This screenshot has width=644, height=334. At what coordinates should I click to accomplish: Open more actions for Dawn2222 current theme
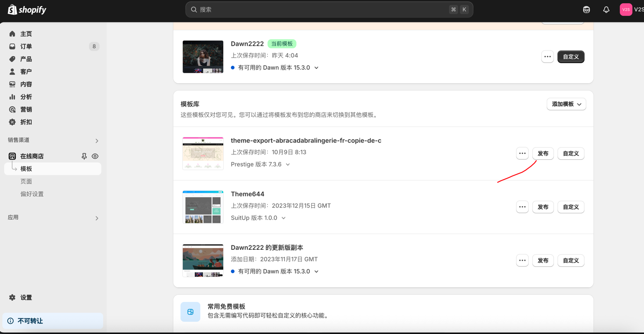click(547, 57)
